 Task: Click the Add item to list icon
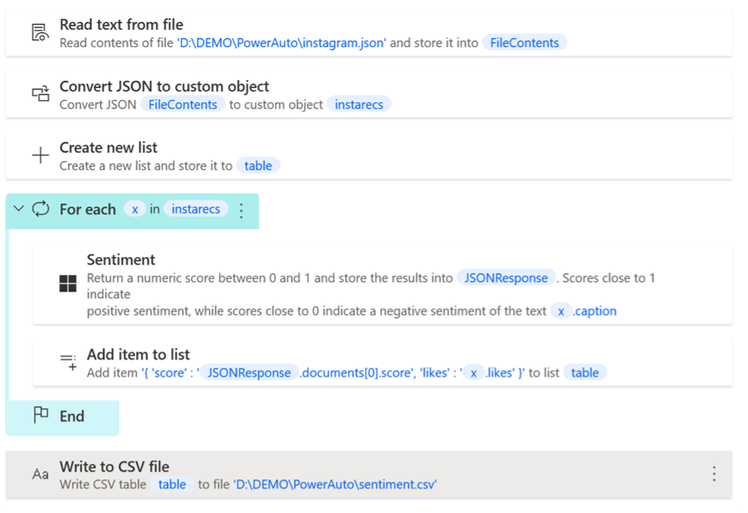click(67, 363)
